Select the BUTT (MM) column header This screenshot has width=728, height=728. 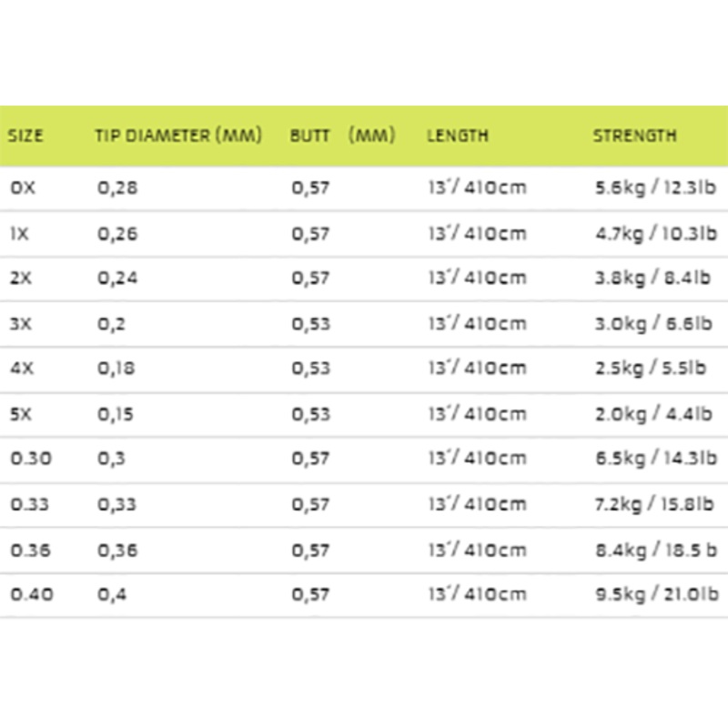[343, 136]
